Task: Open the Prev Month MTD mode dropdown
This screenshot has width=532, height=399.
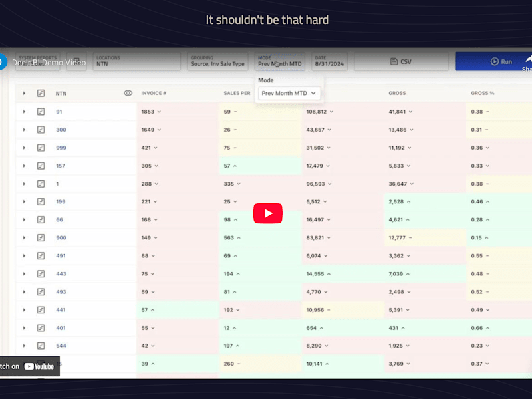Action: coord(289,93)
